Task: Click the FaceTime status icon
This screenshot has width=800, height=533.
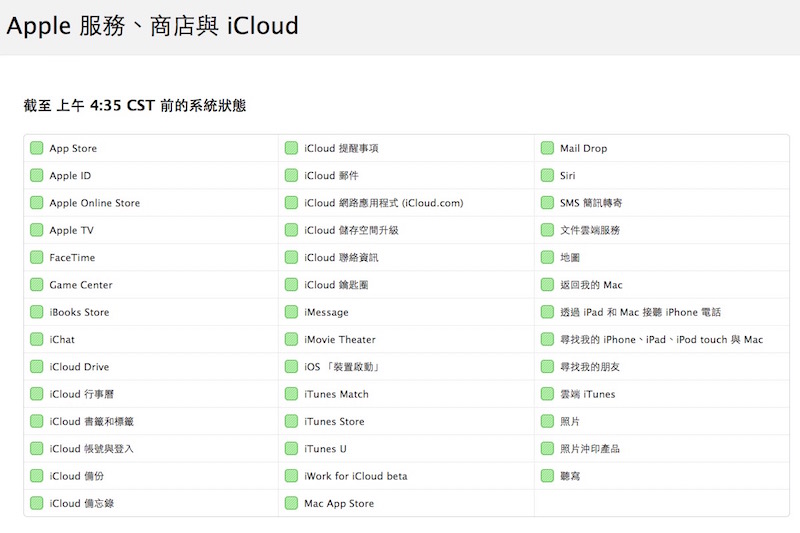Action: pos(36,257)
